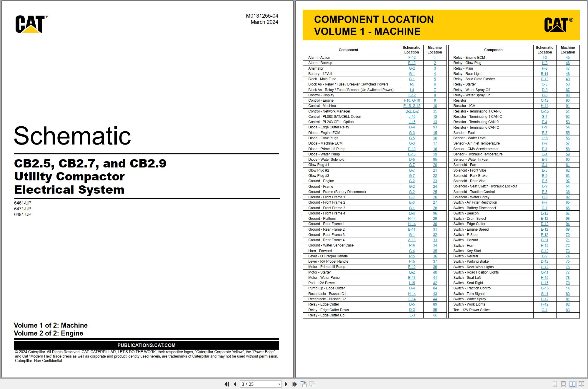Click the go to previous view icon

[x=304, y=384]
